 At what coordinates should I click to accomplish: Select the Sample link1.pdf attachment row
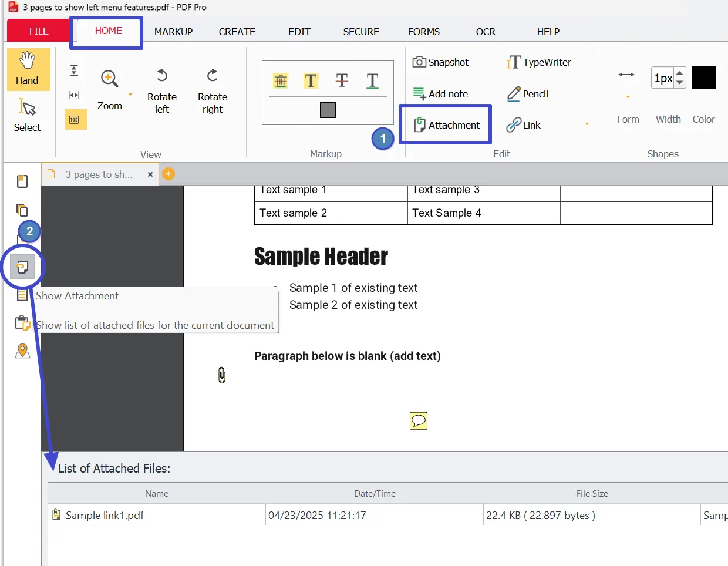(x=387, y=515)
